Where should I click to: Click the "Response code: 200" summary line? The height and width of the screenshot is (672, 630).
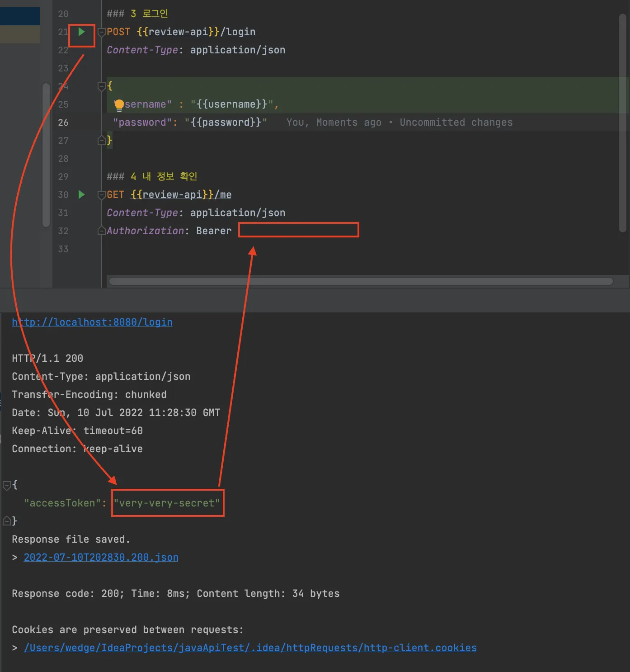175,593
